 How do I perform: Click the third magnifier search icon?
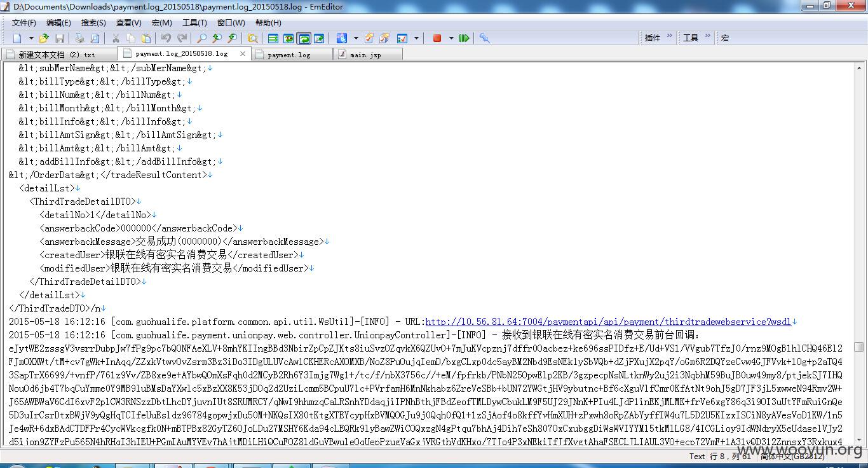233,38
